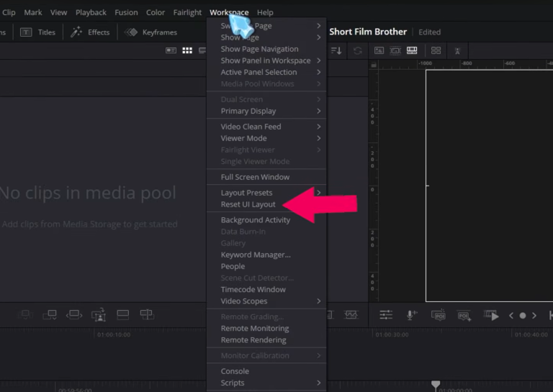
Task: Click the sort order icon above the viewer
Action: click(336, 51)
